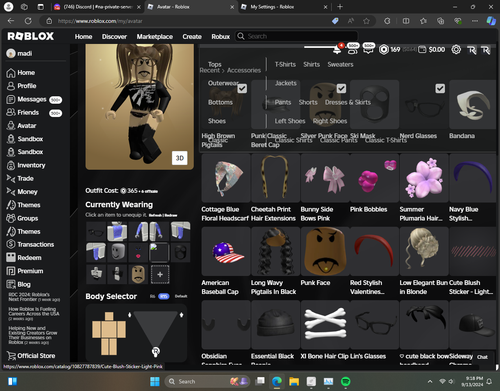Open Blog in the sidebar
Screen dimensions: 500x391
coord(19,284)
